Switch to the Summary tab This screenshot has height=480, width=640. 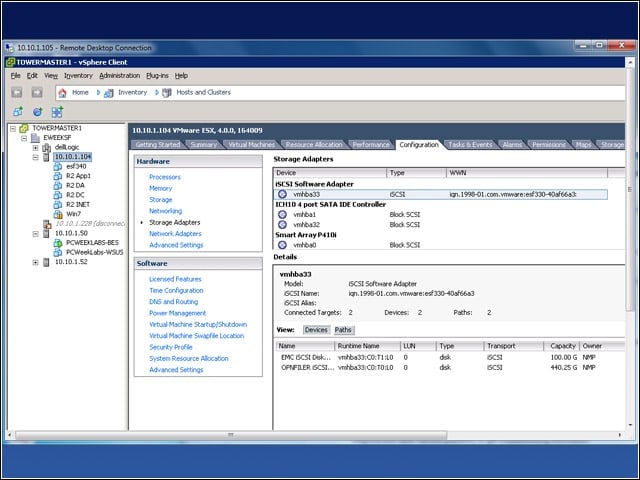click(x=204, y=144)
